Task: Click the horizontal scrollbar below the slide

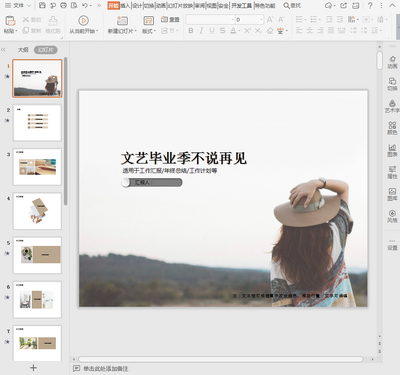Action: [x=220, y=359]
